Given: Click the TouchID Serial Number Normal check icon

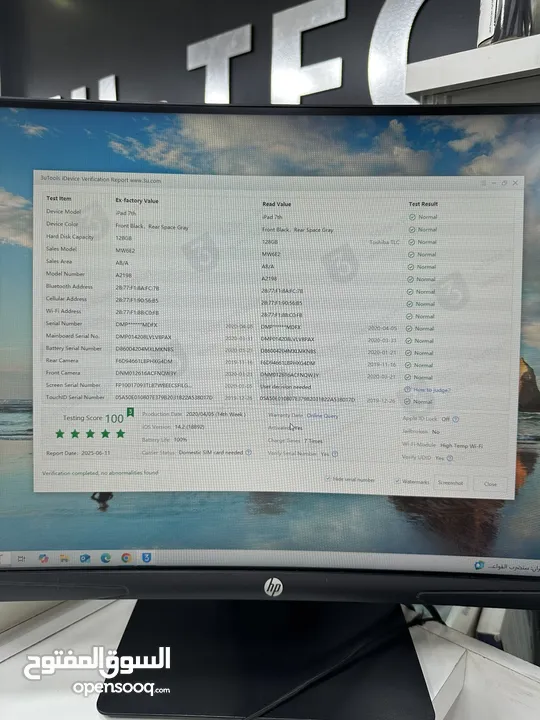Looking at the screenshot, I should [x=407, y=401].
